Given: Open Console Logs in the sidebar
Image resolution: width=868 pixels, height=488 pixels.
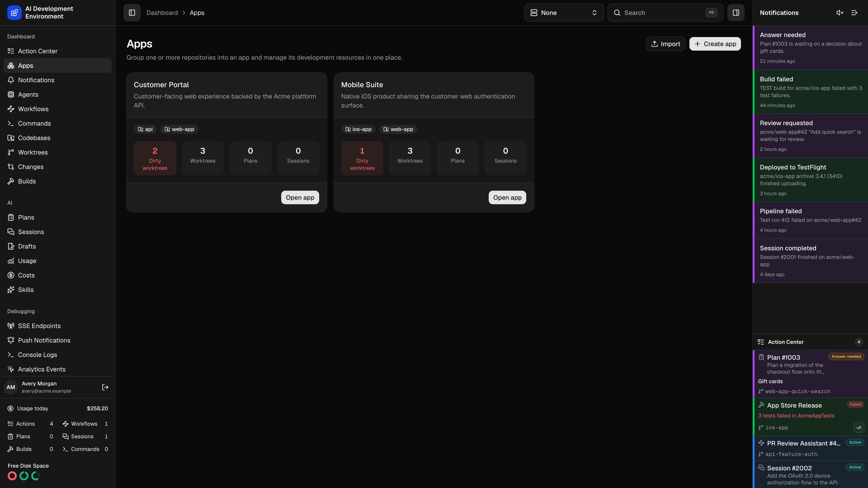Looking at the screenshot, I should (58, 355).
